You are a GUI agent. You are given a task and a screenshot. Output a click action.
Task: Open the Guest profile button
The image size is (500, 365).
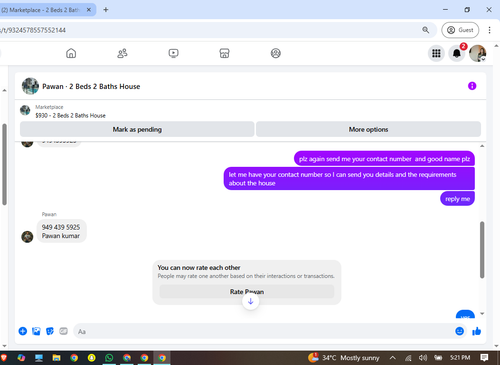point(460,30)
